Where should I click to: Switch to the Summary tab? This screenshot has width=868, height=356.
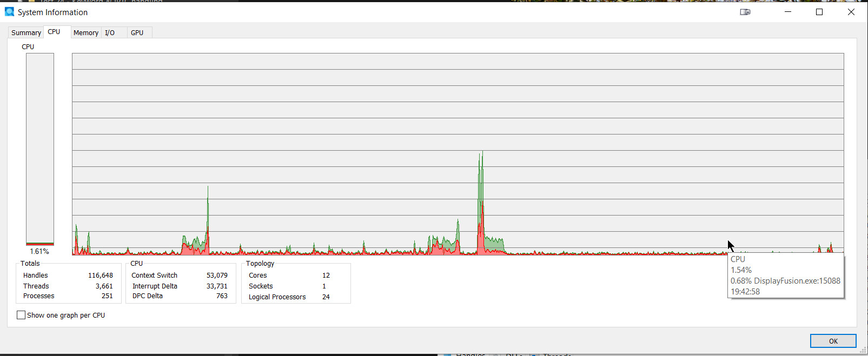pos(26,33)
